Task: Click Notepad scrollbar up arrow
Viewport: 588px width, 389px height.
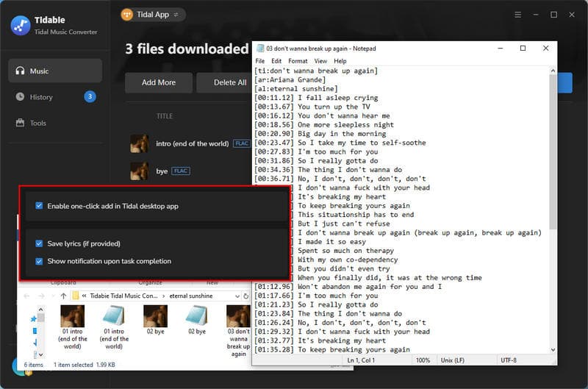Action: (x=553, y=71)
